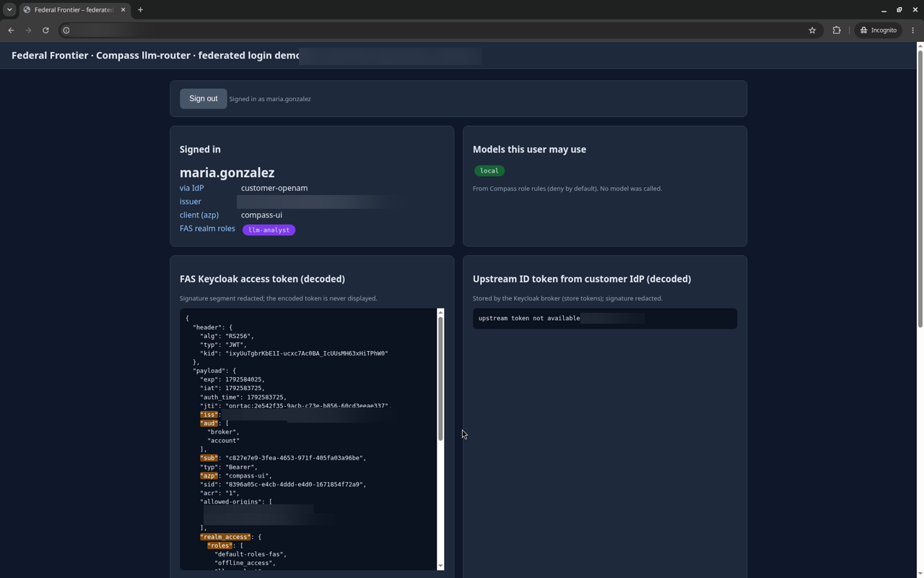Click the Sign out button
The width and height of the screenshot is (924, 578).
(203, 99)
